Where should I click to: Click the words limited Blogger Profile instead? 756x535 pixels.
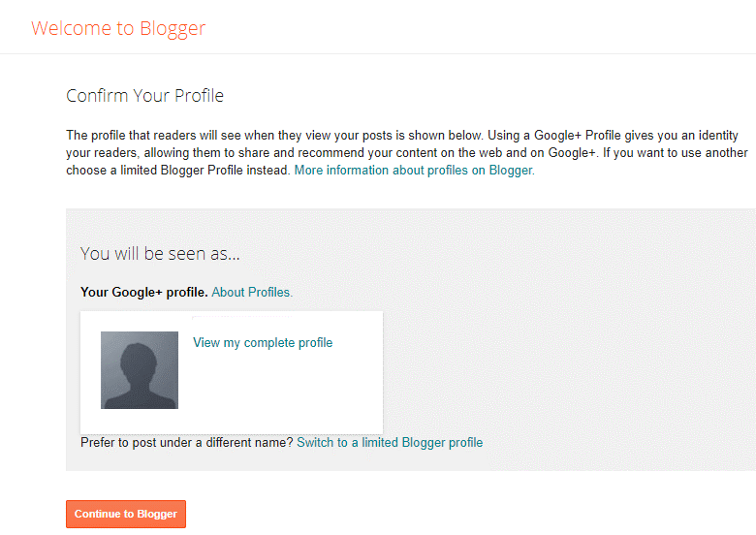pos(204,171)
